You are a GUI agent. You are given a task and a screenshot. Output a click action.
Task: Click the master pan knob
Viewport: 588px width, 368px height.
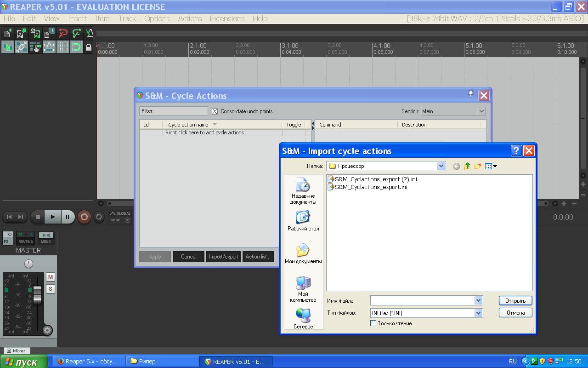28,264
